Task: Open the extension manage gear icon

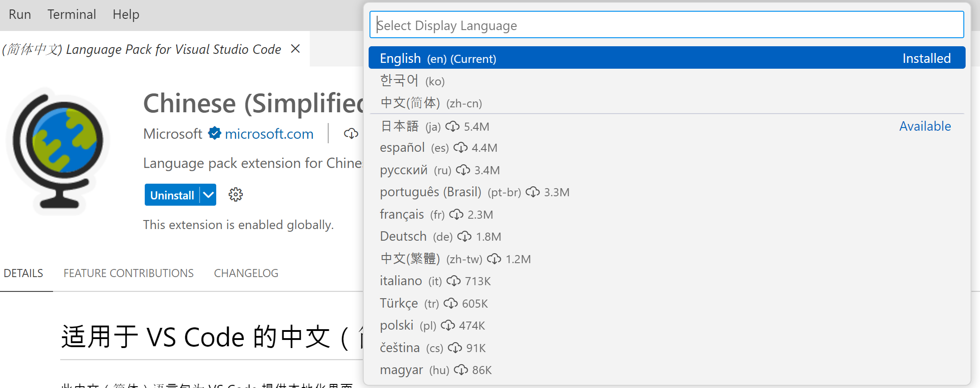Action: pos(236,194)
